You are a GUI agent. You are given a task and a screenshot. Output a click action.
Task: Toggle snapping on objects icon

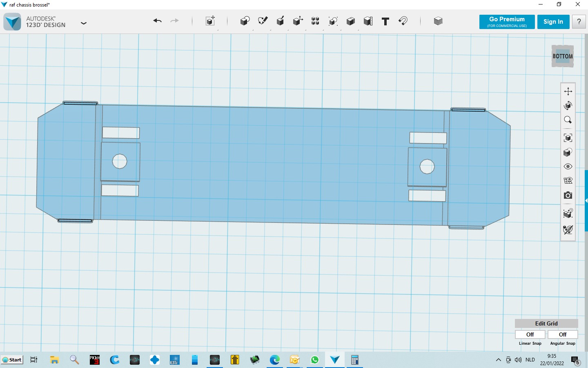coord(568,213)
